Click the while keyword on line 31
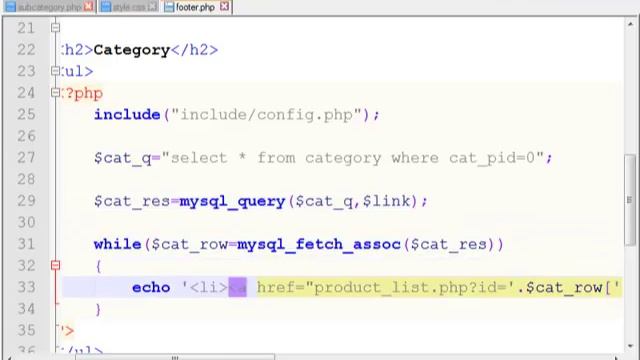 point(118,244)
